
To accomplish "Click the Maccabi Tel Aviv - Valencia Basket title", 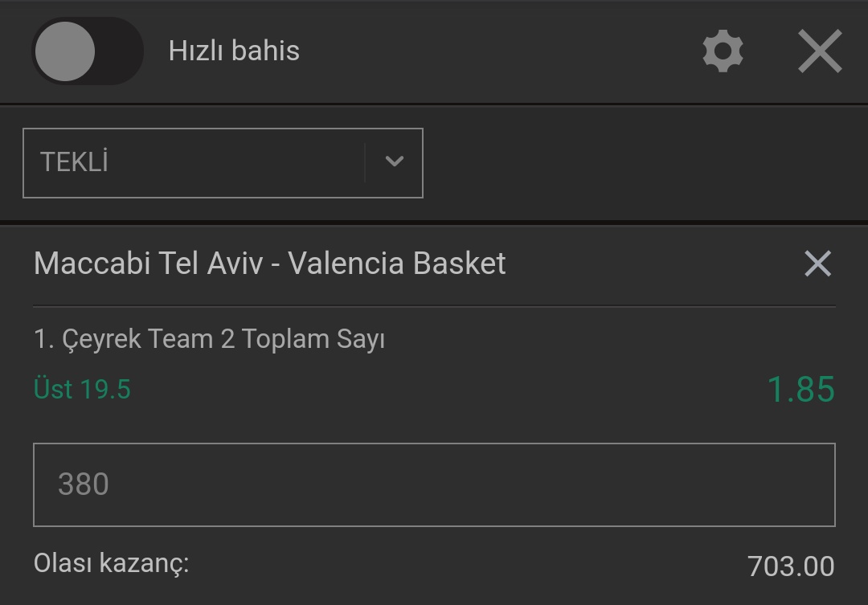I will pyautogui.click(x=269, y=263).
